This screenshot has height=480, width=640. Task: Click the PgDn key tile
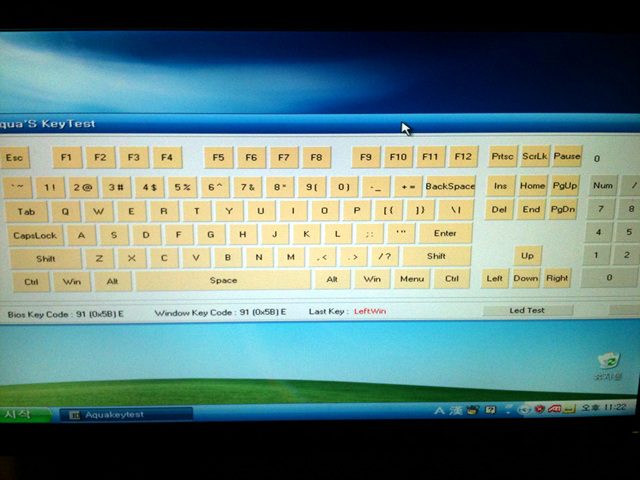563,209
